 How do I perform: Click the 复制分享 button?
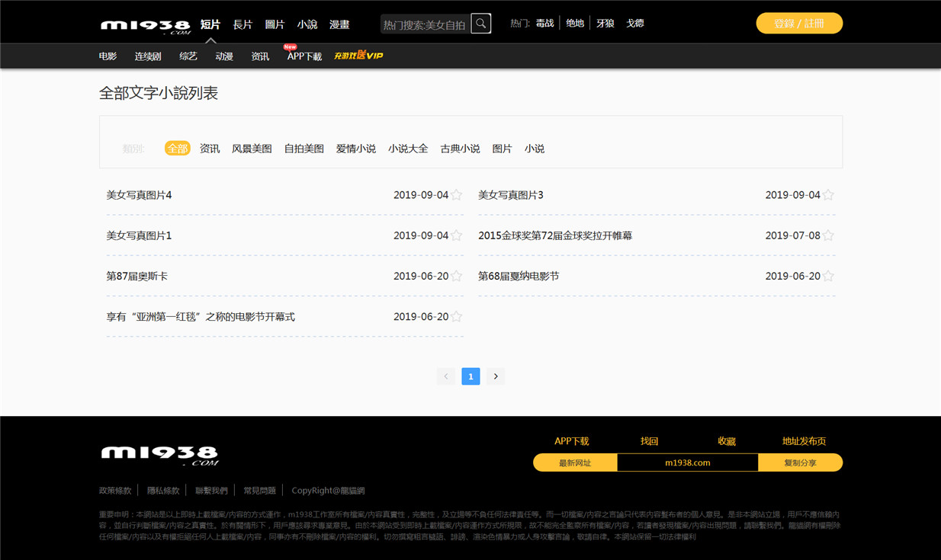pyautogui.click(x=801, y=462)
